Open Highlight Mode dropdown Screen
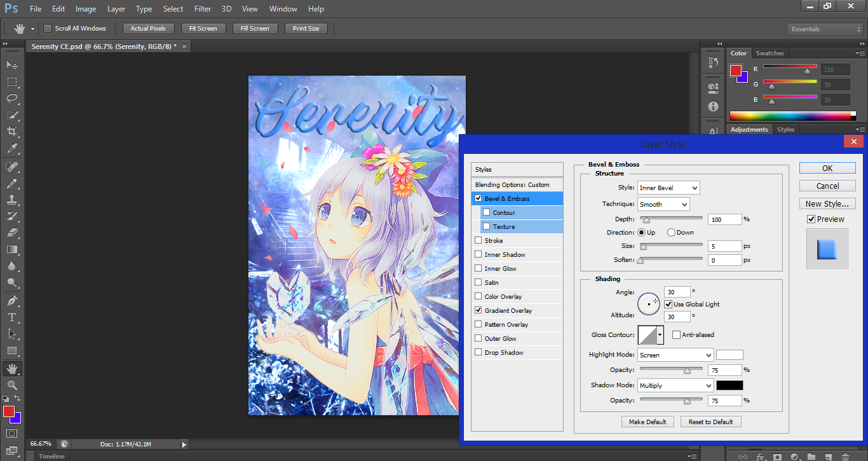 pyautogui.click(x=675, y=355)
